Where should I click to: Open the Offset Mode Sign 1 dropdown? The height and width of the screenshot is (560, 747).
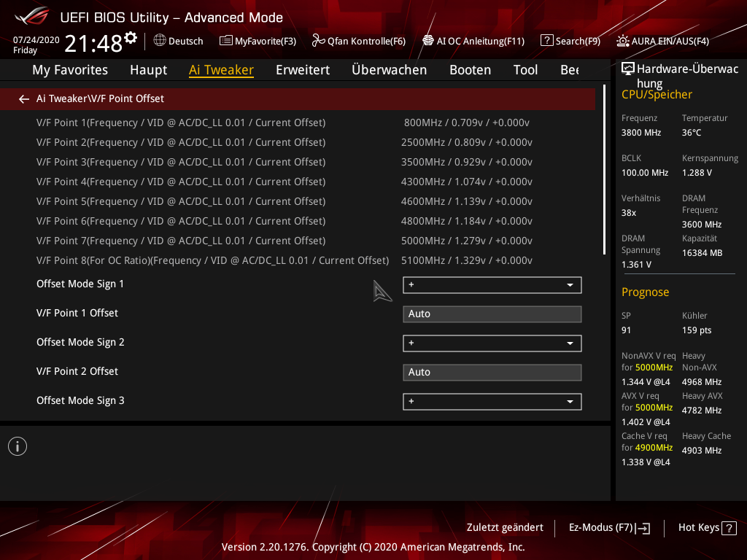click(492, 285)
